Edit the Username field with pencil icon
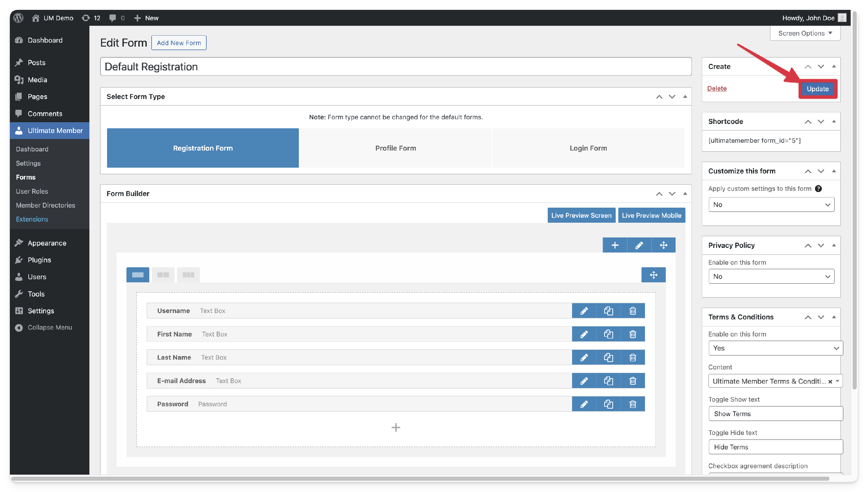Screen dimensions: 868x492 click(584, 310)
